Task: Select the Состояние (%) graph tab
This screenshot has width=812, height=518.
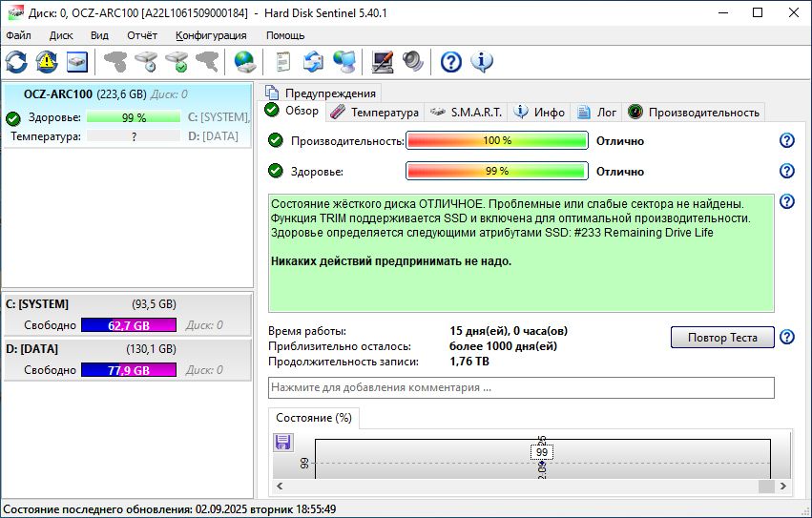Action: coord(313,418)
